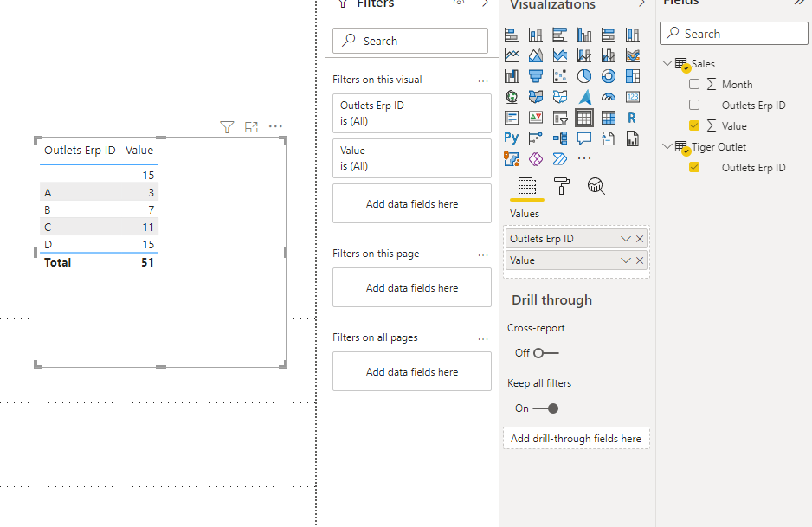Click the Filters pane search box
This screenshot has width=812, height=527.
[410, 41]
